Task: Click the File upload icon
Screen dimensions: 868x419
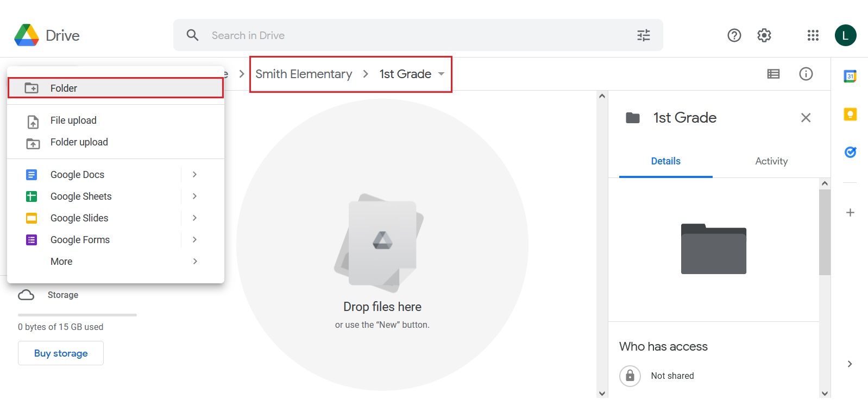Action: [x=33, y=122]
